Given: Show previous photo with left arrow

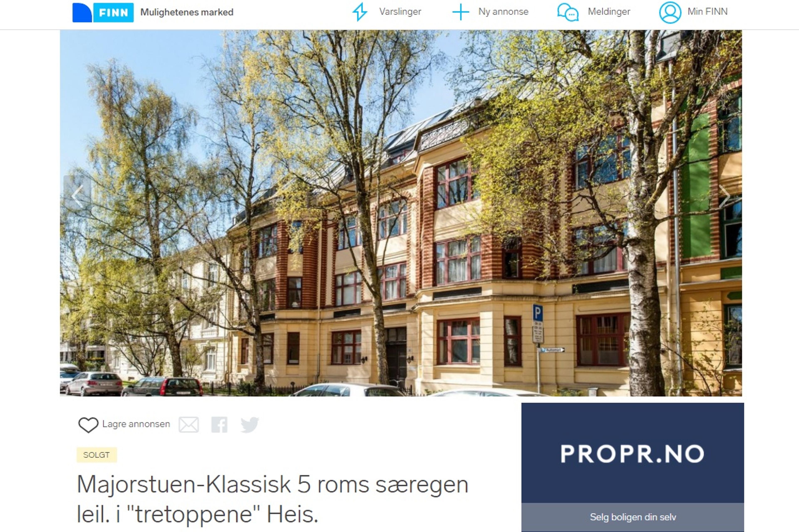Looking at the screenshot, I should pyautogui.click(x=77, y=196).
